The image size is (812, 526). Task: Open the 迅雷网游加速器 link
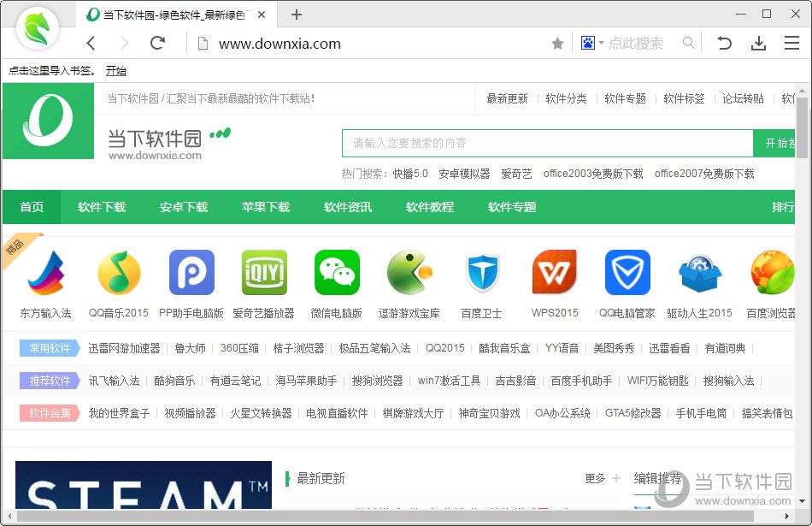click(124, 348)
